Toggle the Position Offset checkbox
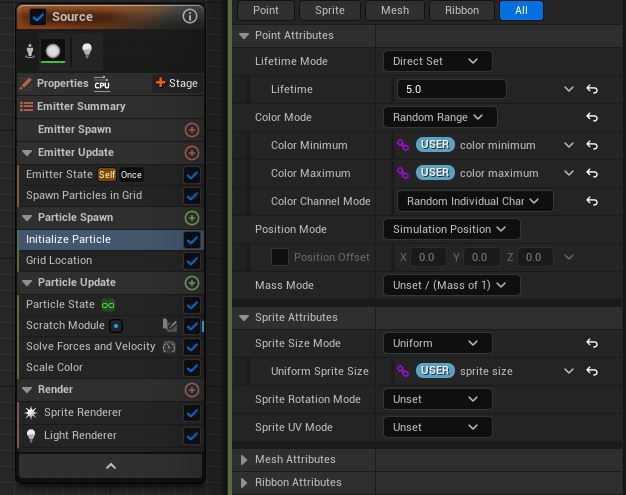The height and width of the screenshot is (495, 626). coord(280,257)
